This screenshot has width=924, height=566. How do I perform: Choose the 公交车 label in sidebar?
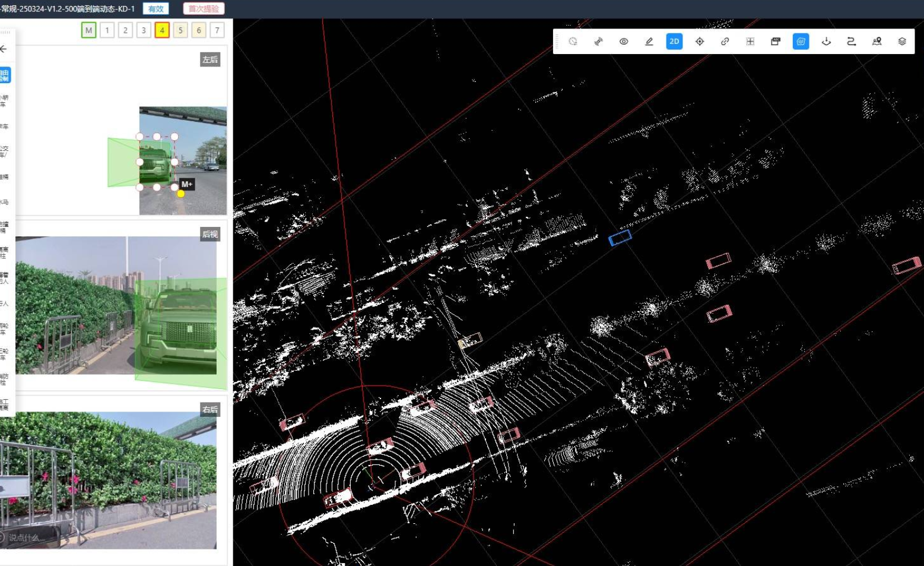coord(4,151)
